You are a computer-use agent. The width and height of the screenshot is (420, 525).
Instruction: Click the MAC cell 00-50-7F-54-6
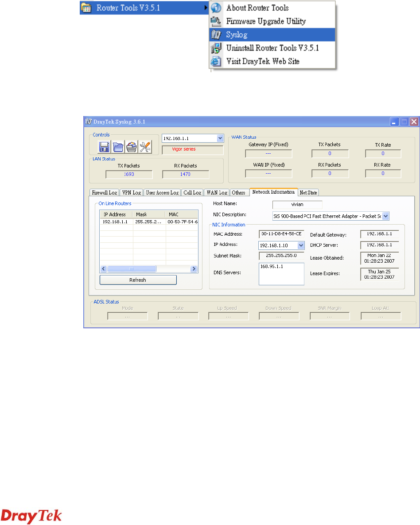tap(182, 222)
